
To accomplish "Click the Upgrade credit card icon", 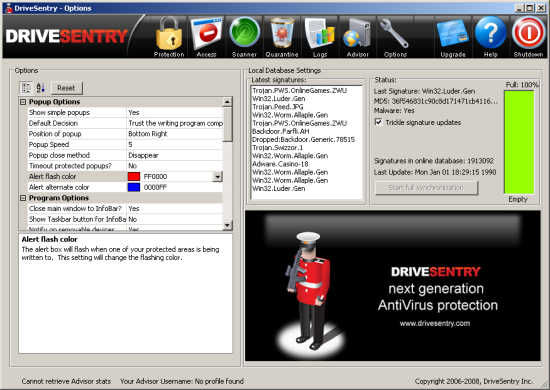I will [x=453, y=37].
